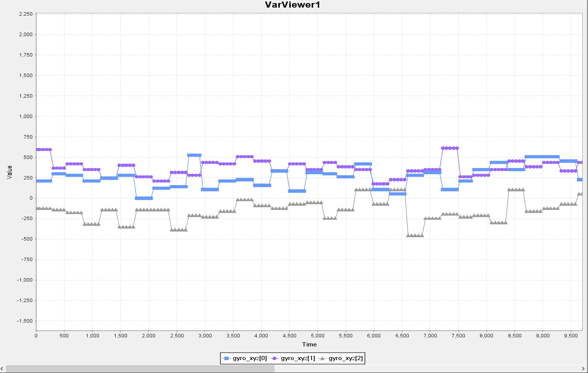The width and height of the screenshot is (588, 373).
Task: Click the 3,500 tick on the Time axis
Action: click(x=233, y=335)
